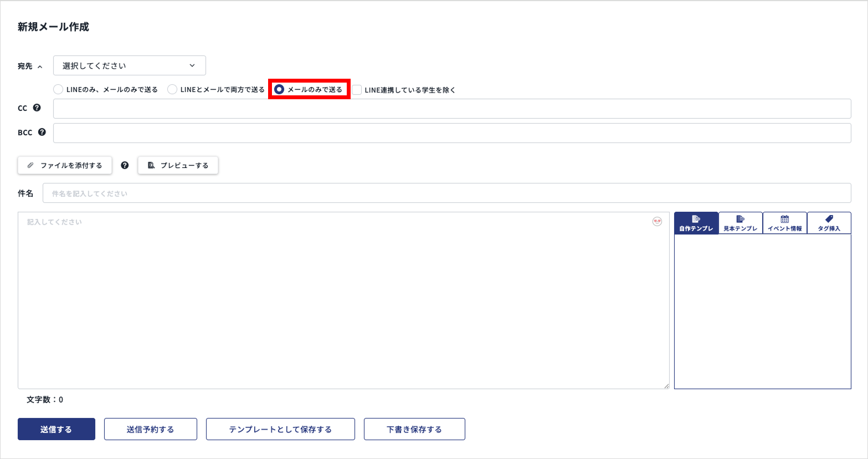Open the emoji picker in message body

tap(657, 222)
